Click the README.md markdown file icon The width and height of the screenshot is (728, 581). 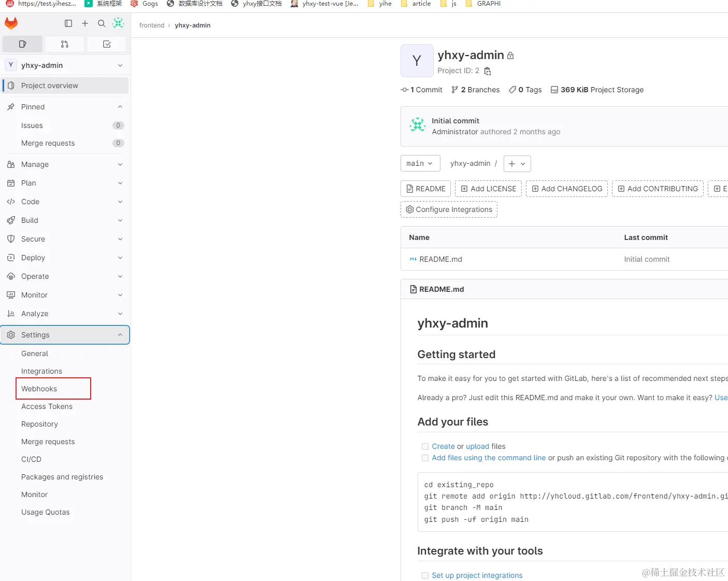[x=413, y=259]
